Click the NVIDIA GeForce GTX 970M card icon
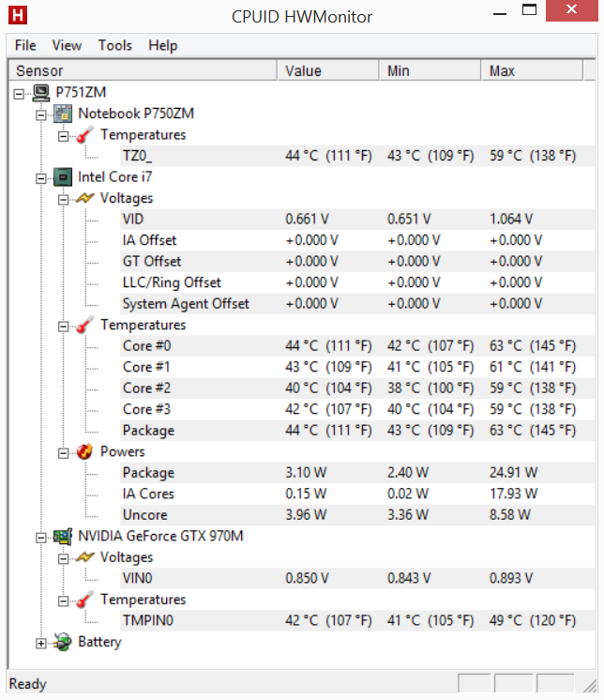 pos(63,536)
